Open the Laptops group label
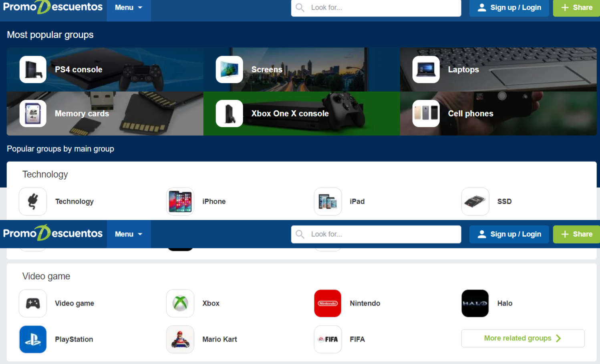 pos(463,70)
